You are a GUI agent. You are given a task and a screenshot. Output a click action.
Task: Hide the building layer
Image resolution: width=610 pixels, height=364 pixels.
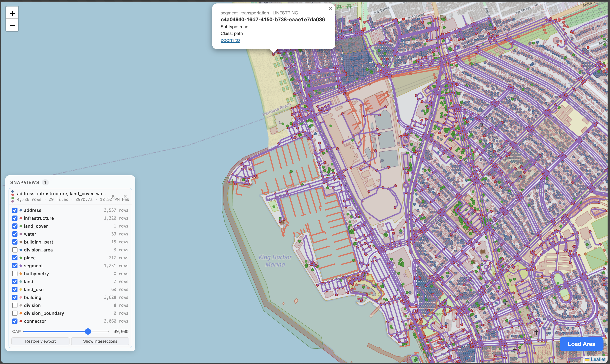click(x=15, y=297)
